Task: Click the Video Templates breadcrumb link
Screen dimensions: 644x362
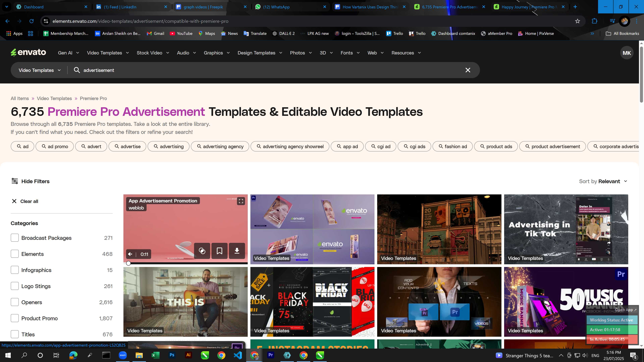Action: coord(54,98)
